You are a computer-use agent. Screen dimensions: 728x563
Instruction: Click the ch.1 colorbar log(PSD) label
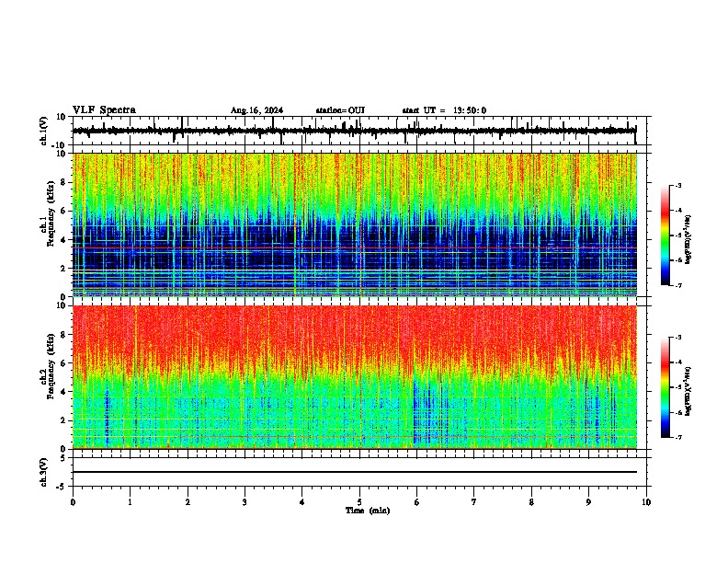pos(688,239)
